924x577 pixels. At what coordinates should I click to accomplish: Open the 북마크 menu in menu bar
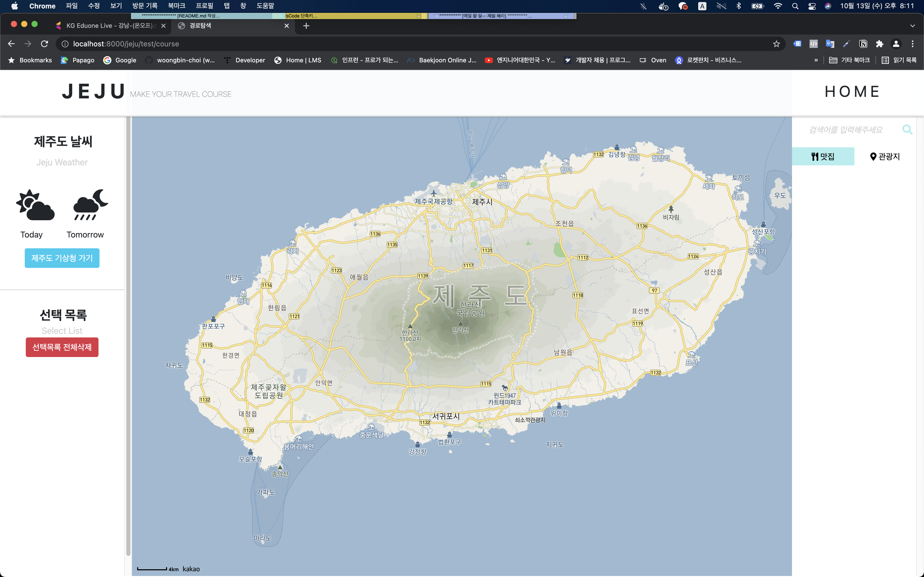pos(176,6)
